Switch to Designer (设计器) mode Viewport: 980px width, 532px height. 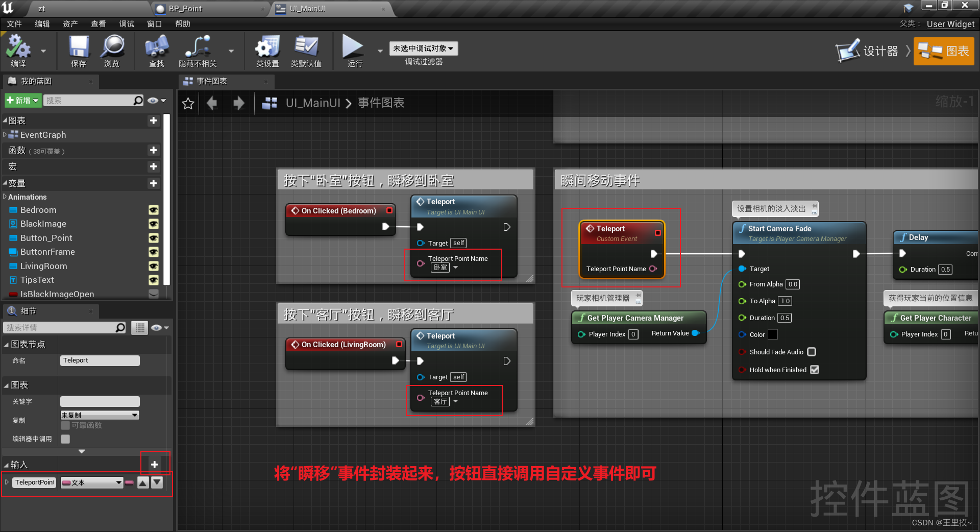[x=867, y=51]
